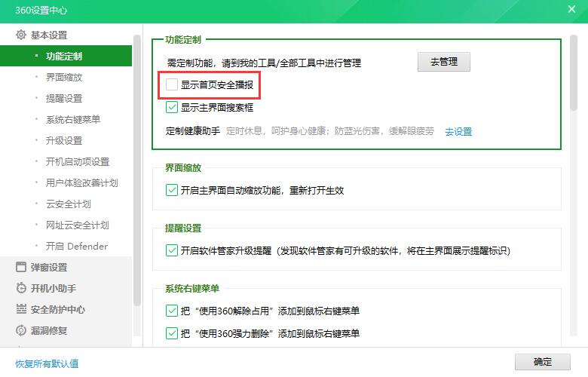Click 需定制功能，请到我的工具 hint text
588x377 pixels.
(264, 63)
